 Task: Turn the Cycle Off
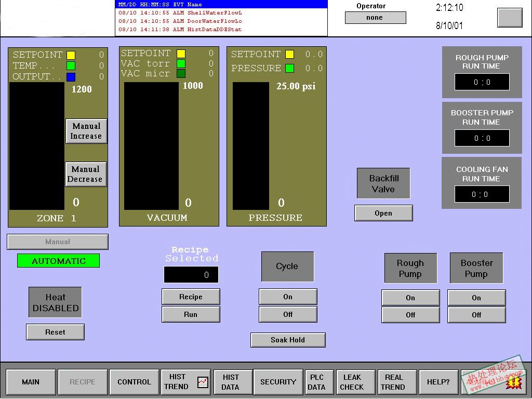click(x=288, y=314)
